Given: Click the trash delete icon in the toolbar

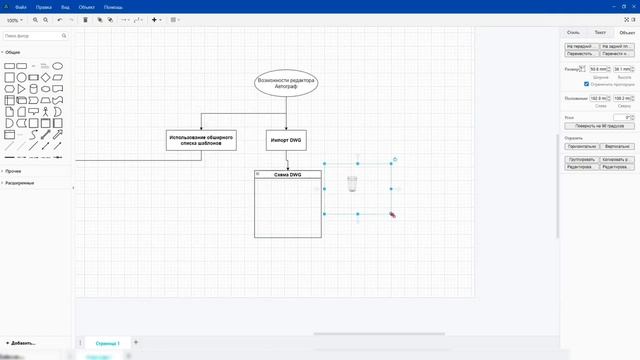Looking at the screenshot, I should pyautogui.click(x=85, y=20).
